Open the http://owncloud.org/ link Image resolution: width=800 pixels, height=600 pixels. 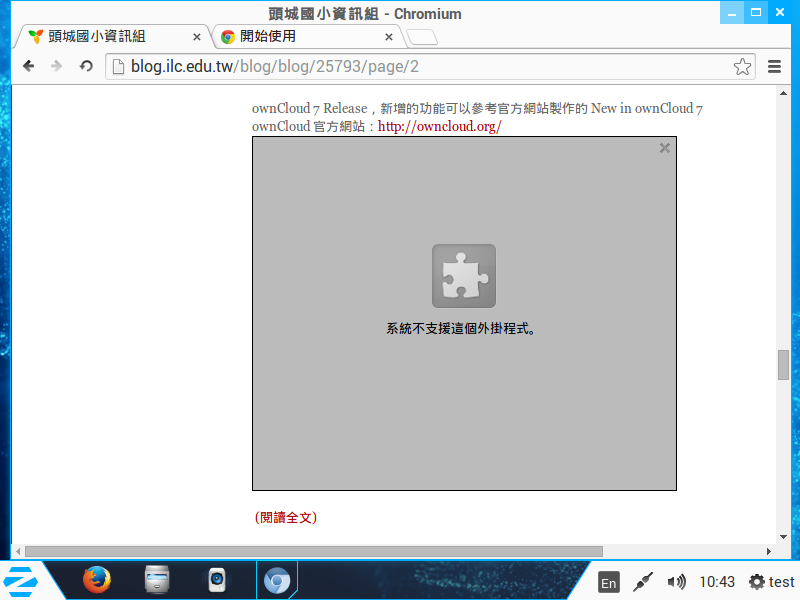439,126
